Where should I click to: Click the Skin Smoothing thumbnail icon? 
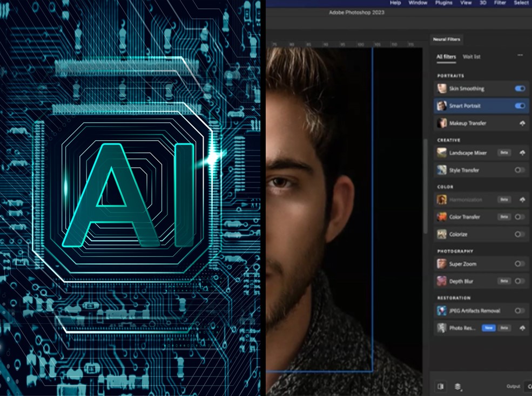point(442,88)
